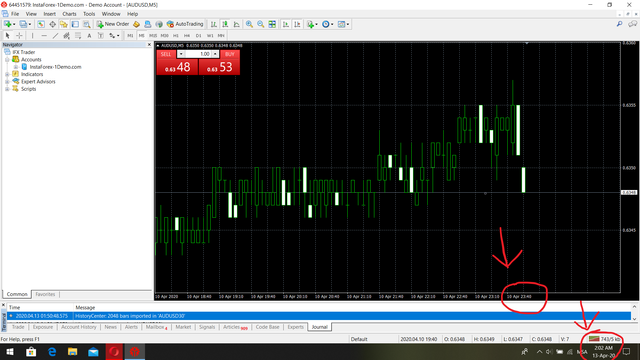
Task: Zoom in on the chart
Action: 249,24
